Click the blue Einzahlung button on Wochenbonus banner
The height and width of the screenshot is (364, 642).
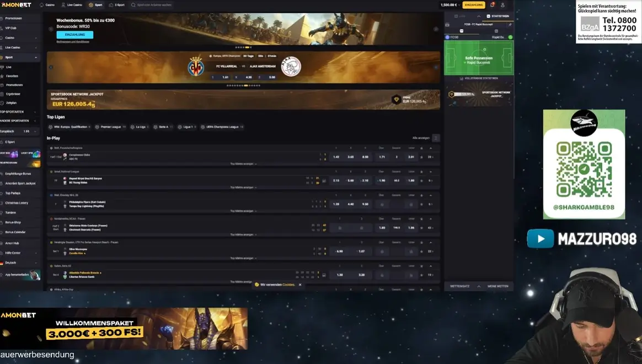tap(75, 35)
